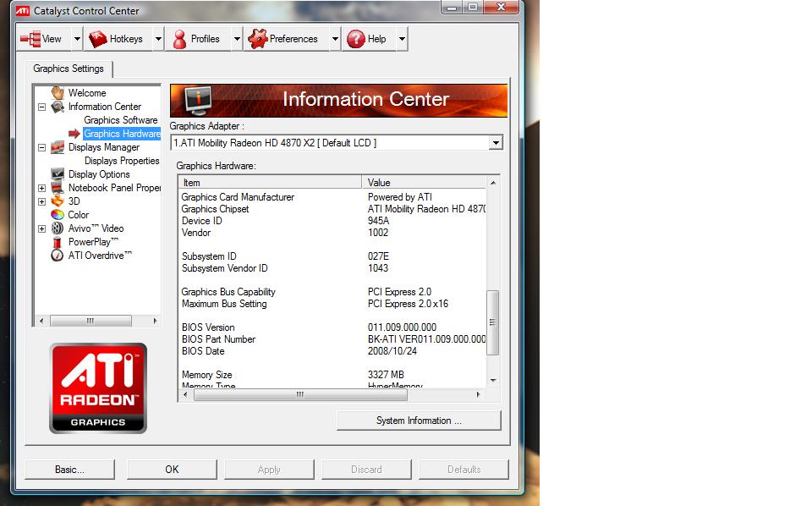Click the Profiles person icon
This screenshot has height=506, width=812.
[x=179, y=39]
